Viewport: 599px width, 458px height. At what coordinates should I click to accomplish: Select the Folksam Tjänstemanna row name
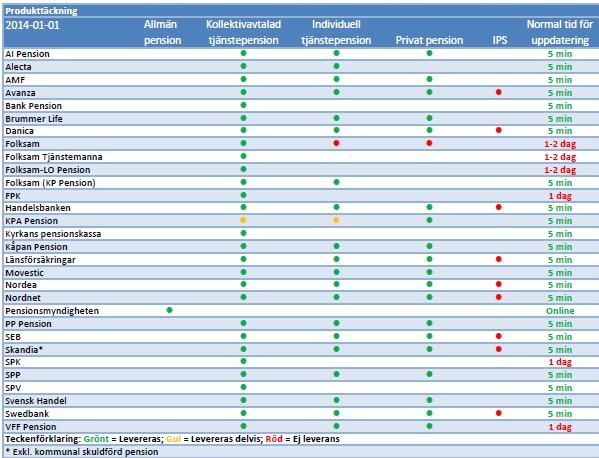54,157
